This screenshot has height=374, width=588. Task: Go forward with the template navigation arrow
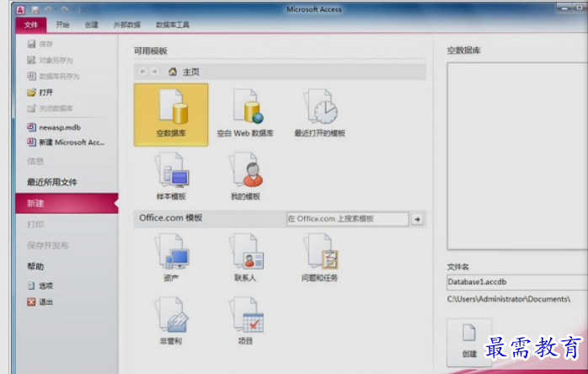click(154, 72)
